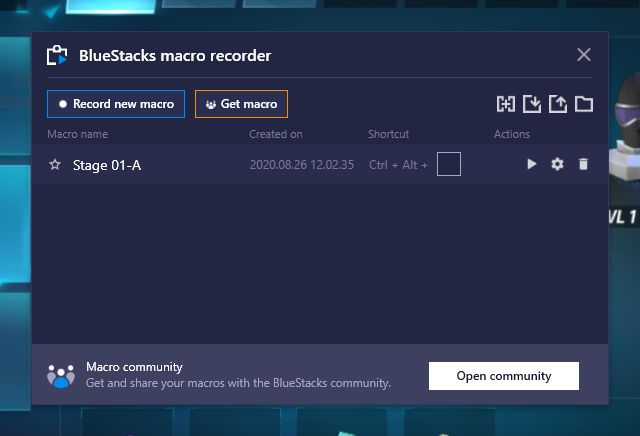This screenshot has height=436, width=640.
Task: Click the 2020.08.26 12.02.35 creation date
Action: (x=302, y=165)
